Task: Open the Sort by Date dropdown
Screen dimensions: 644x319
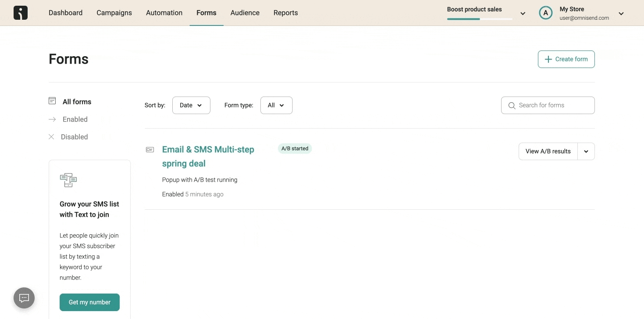Action: 191,105
